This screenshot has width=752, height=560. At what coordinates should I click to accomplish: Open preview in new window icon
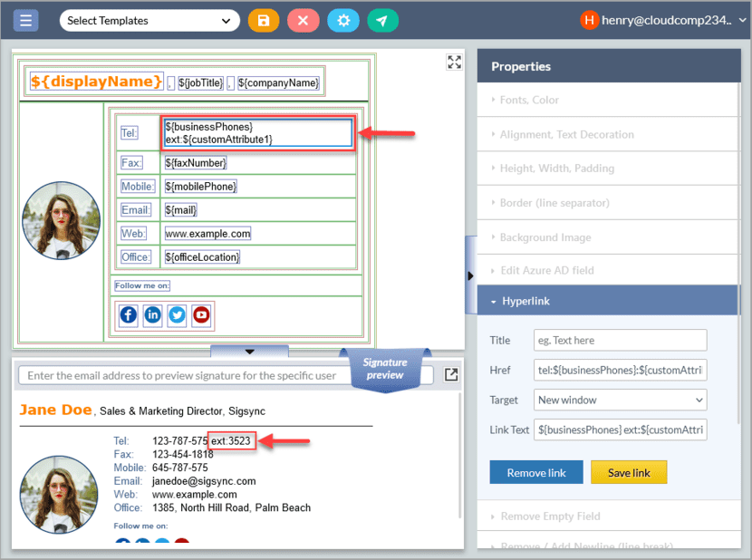(450, 375)
